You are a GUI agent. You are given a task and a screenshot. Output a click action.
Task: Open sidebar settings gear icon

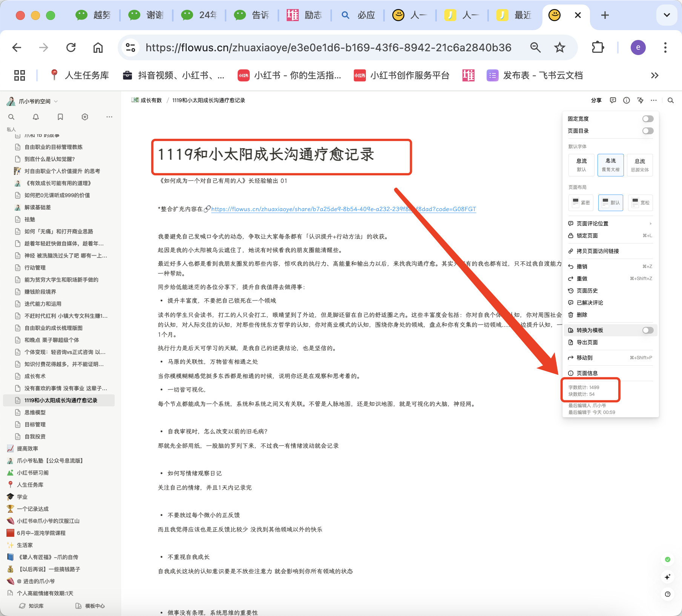point(85,117)
